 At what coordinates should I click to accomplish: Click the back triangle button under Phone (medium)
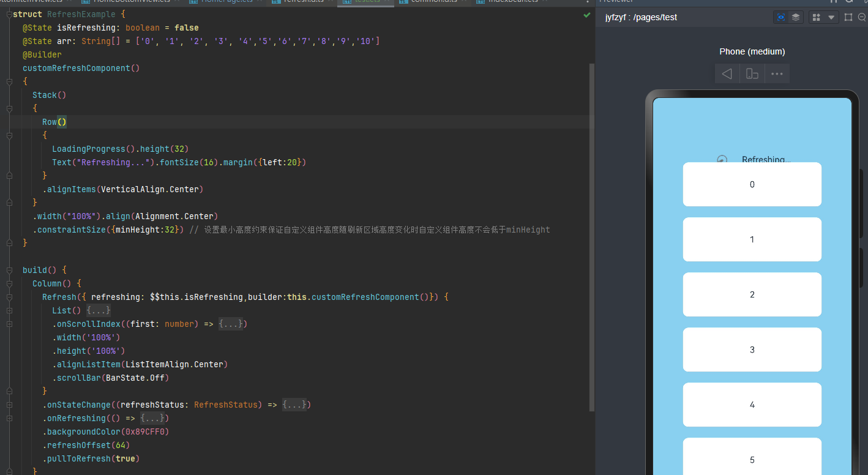pos(727,73)
